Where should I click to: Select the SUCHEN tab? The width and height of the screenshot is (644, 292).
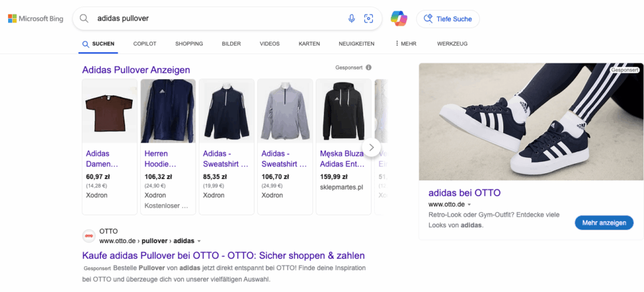(x=99, y=44)
